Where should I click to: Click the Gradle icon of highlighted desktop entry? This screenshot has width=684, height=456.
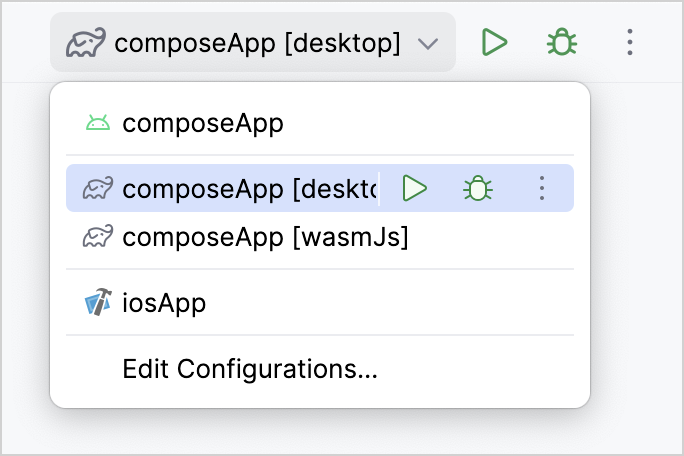coord(97,188)
